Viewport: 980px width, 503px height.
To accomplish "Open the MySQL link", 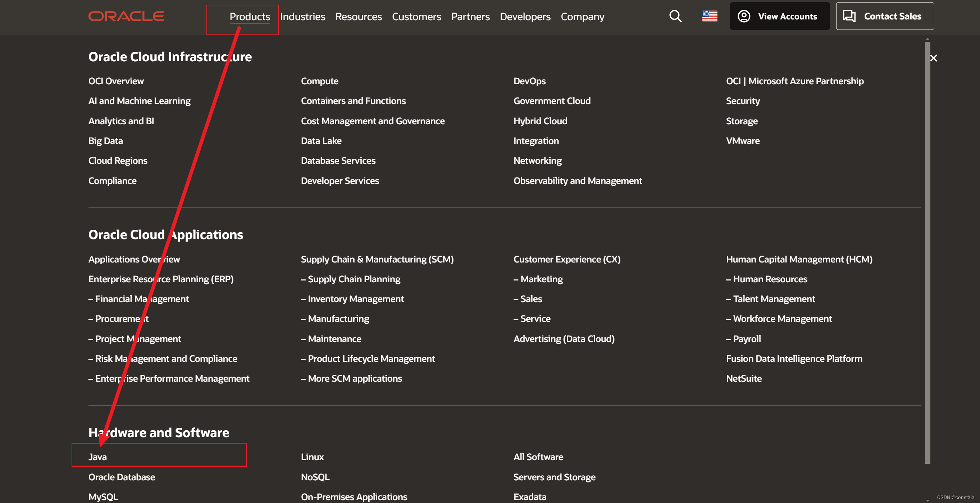I will click(x=103, y=497).
